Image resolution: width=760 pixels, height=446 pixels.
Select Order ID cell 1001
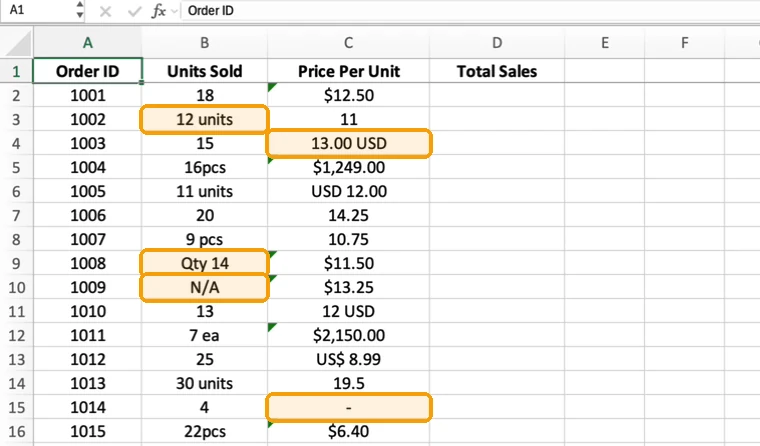87,96
